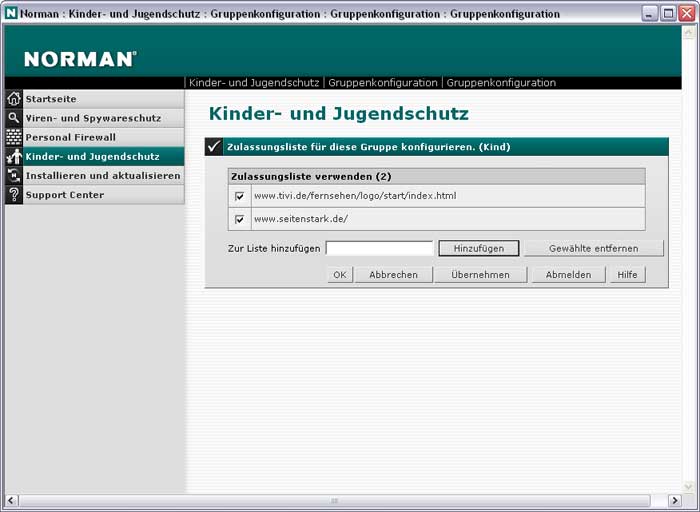Apply changes with Übernehmen button

(x=480, y=275)
